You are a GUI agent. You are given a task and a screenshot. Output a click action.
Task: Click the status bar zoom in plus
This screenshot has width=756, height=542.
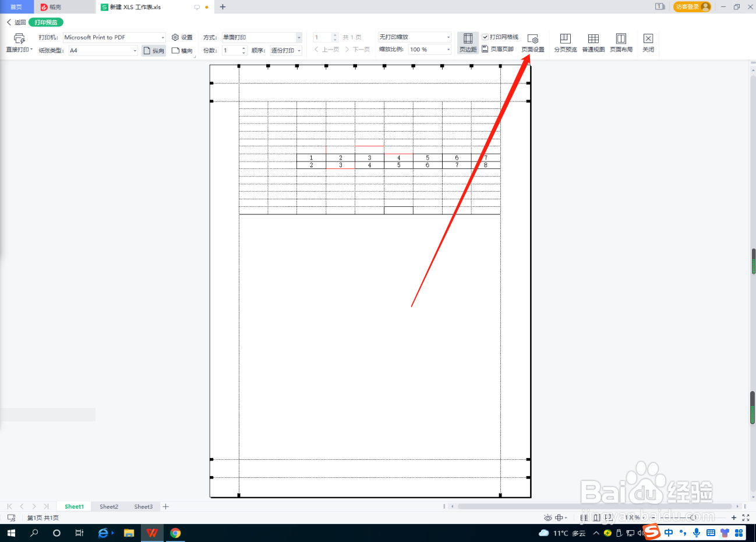pos(734,518)
